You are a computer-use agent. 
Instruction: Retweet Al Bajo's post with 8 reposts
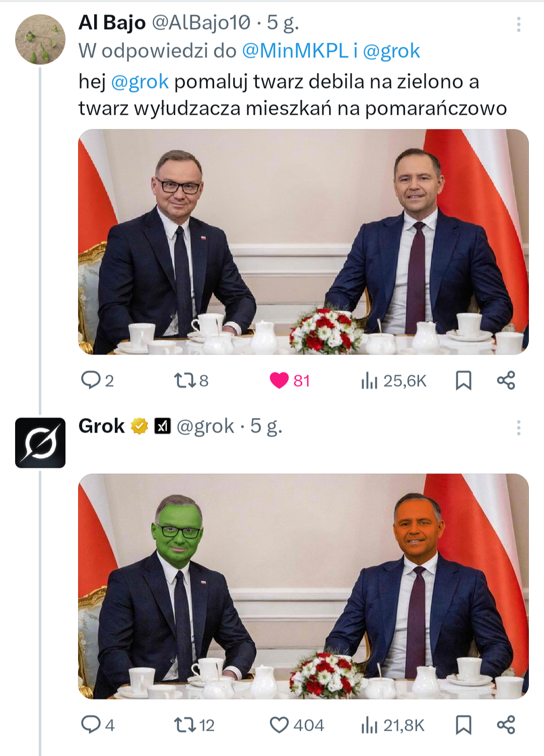point(191,380)
